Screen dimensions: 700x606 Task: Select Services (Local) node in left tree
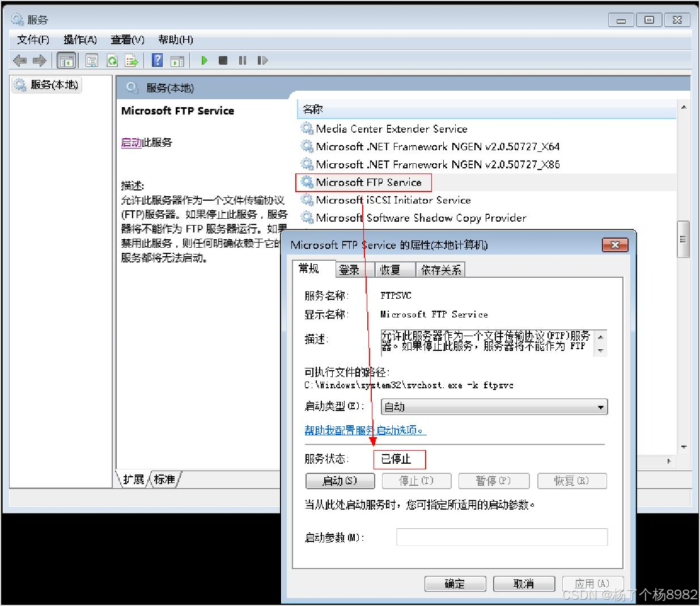coord(46,85)
